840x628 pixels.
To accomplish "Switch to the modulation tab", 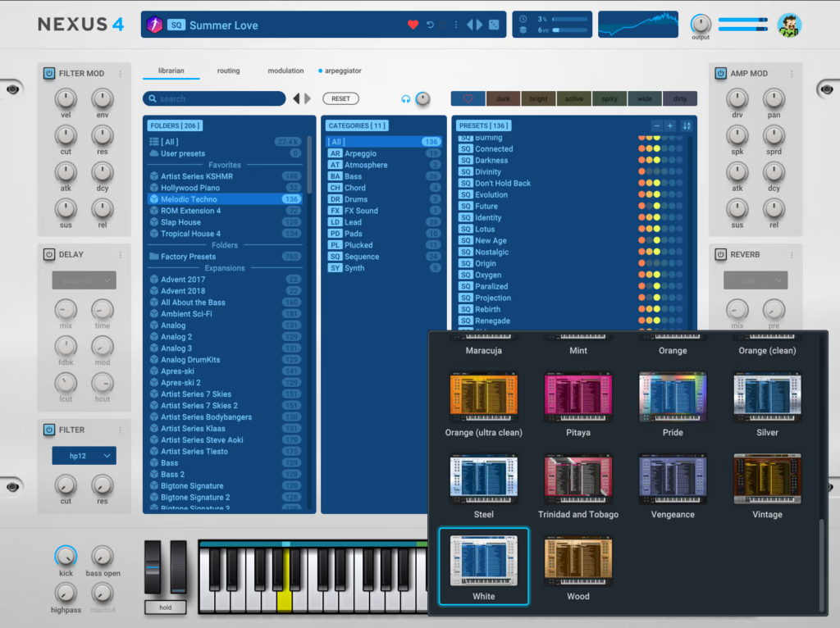I will [x=285, y=71].
